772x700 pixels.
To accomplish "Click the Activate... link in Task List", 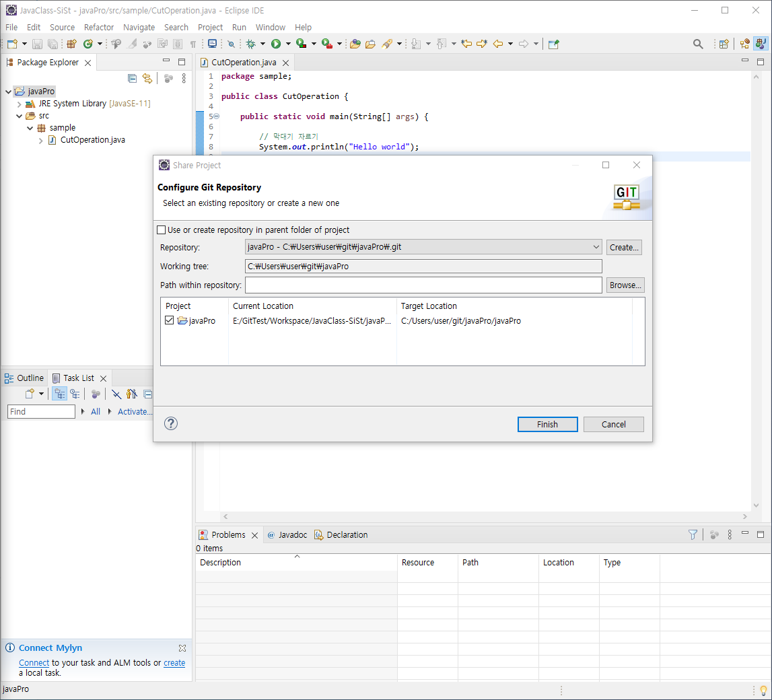I will [135, 411].
